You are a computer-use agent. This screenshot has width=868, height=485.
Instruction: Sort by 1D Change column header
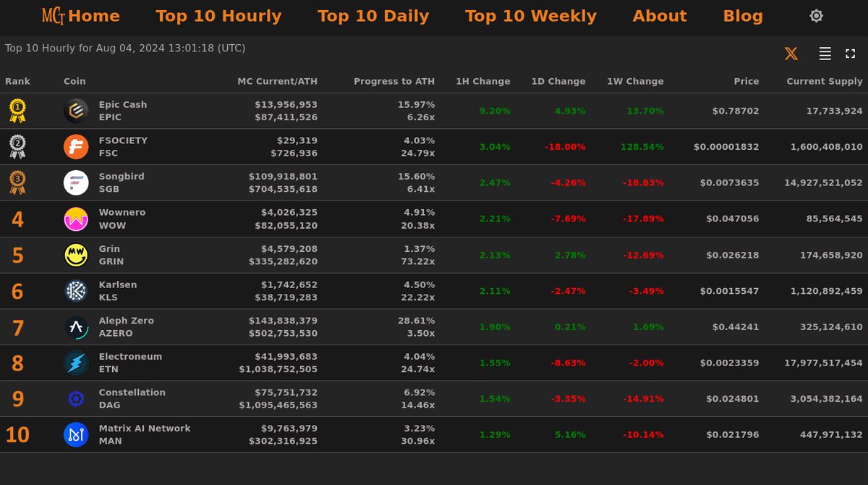[558, 81]
